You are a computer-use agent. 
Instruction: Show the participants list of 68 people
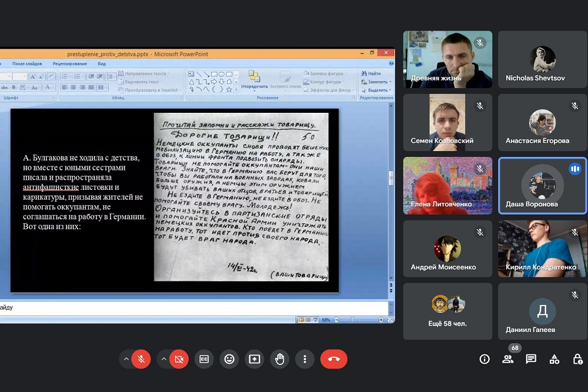pyautogui.click(x=507, y=359)
